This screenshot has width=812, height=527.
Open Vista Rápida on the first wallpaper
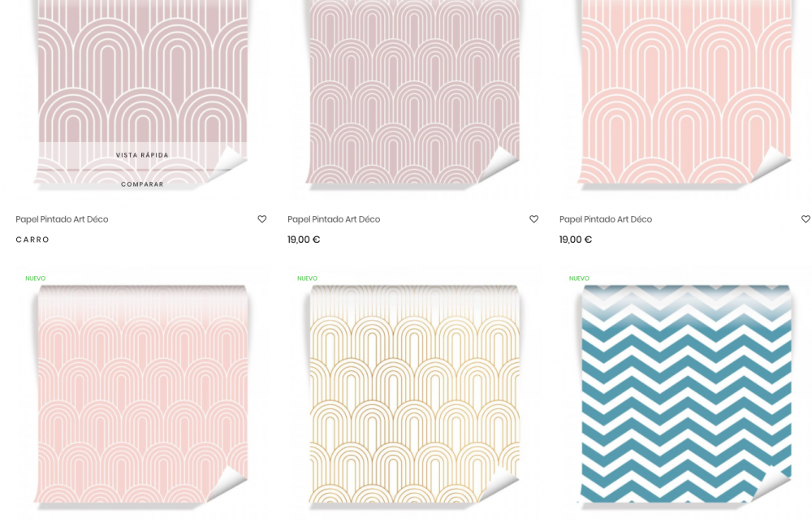click(x=142, y=155)
